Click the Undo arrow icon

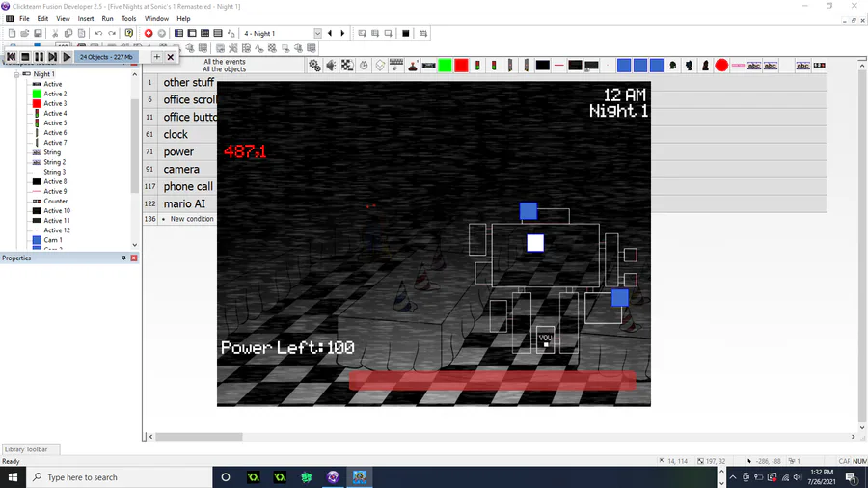[98, 33]
